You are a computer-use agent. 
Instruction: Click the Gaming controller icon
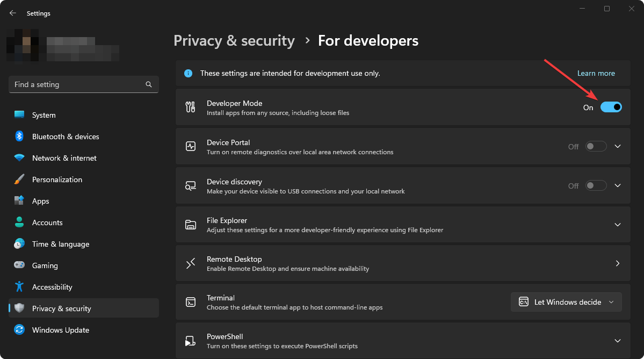(19, 265)
